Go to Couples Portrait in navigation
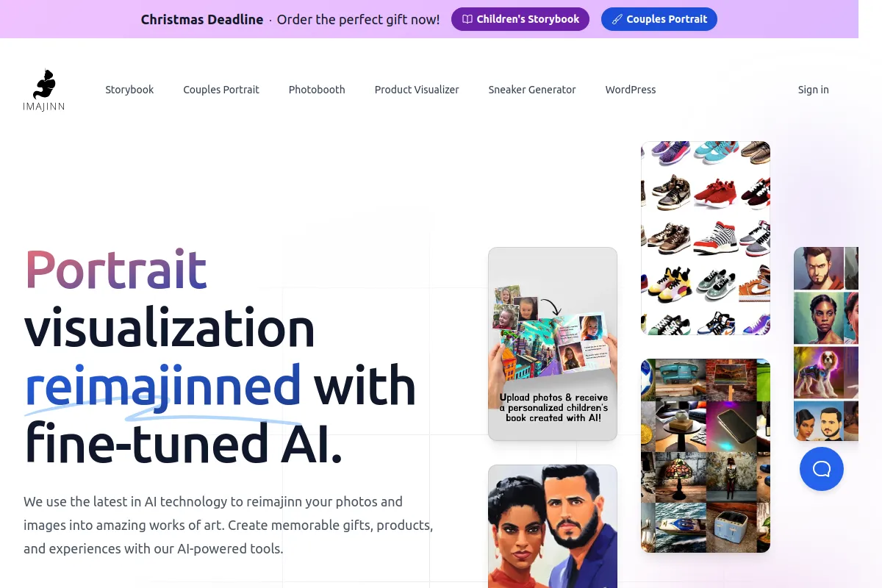 [221, 90]
